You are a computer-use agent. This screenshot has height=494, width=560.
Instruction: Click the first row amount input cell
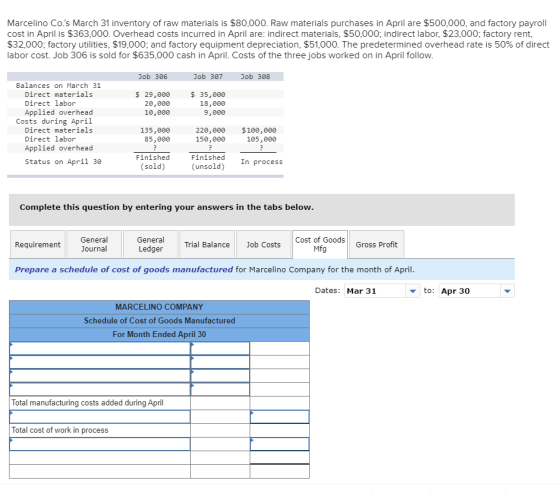pos(220,349)
